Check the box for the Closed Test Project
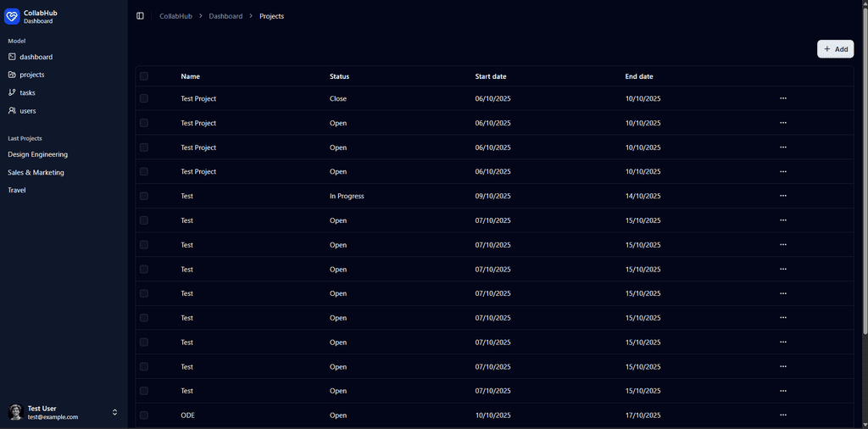Viewport: 868px width, 429px height. click(144, 98)
